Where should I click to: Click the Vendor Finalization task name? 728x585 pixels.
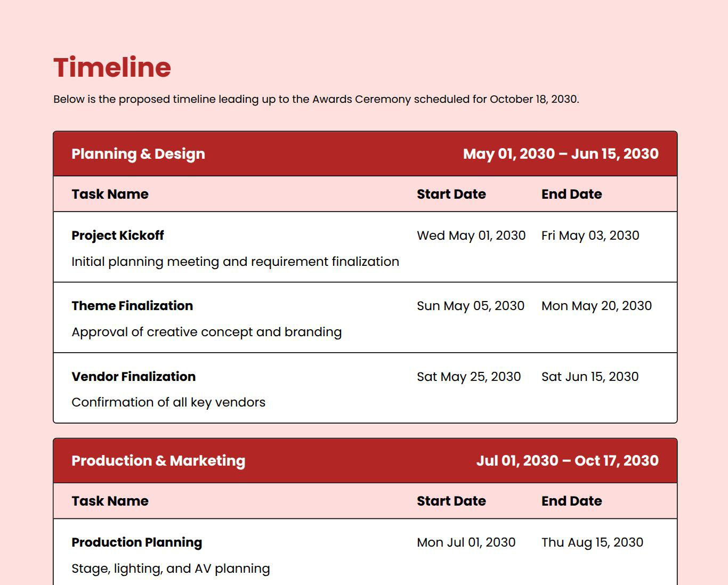pyautogui.click(x=133, y=377)
